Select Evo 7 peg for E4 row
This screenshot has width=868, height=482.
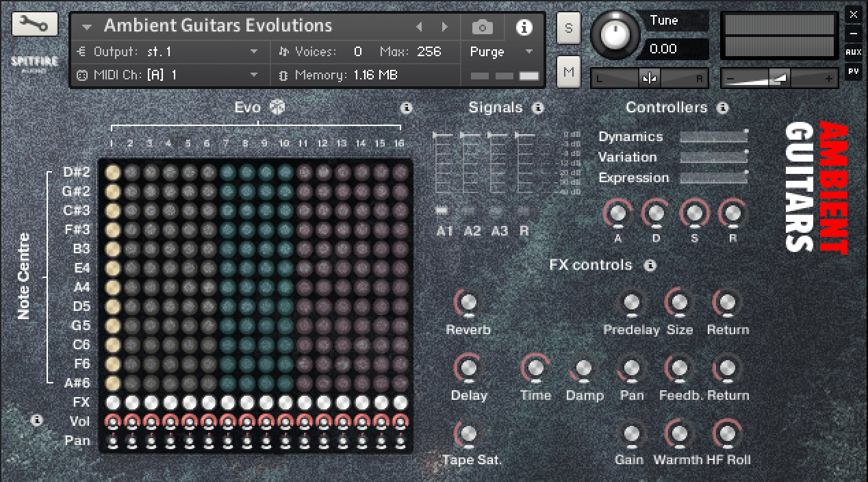coord(227,268)
